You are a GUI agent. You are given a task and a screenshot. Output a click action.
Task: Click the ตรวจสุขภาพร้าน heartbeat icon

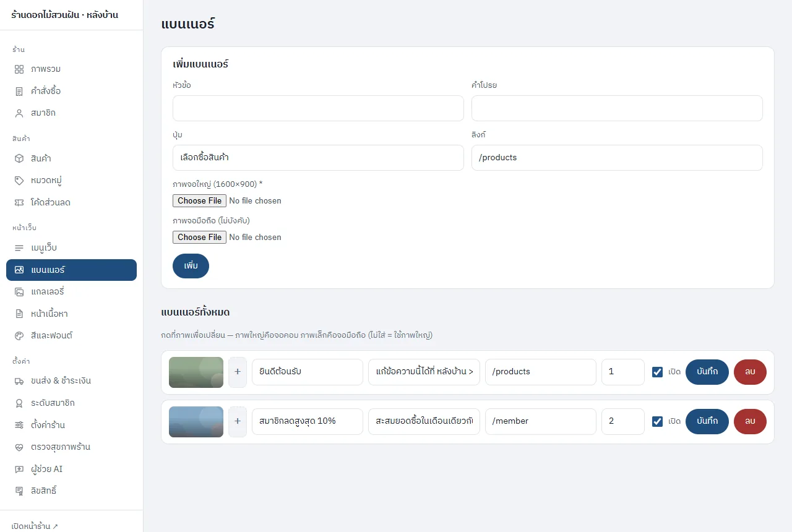pyautogui.click(x=19, y=447)
